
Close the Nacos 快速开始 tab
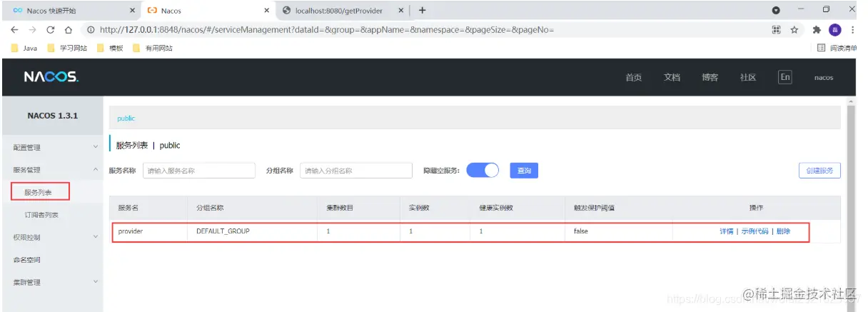point(133,11)
